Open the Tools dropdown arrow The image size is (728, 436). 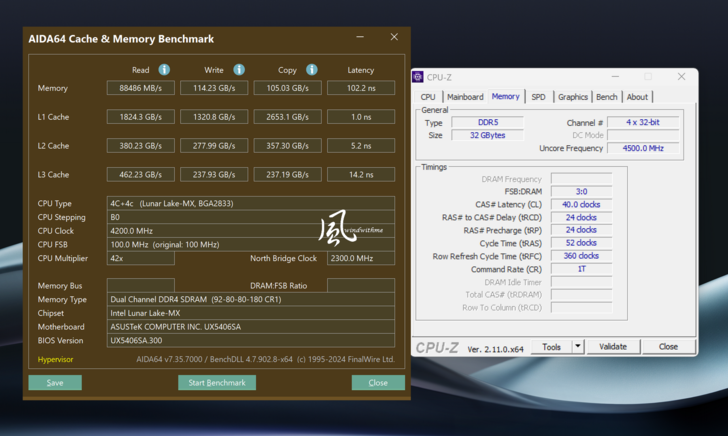[578, 347]
